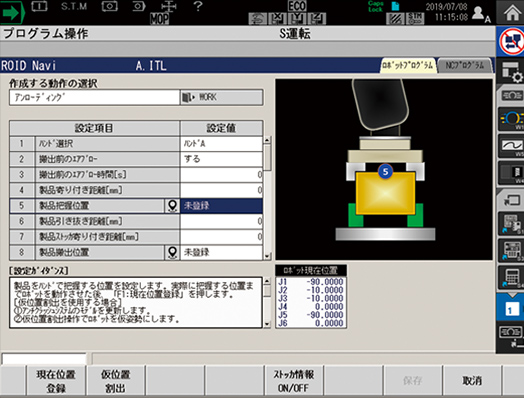The image size is (524, 398).
Task: Click the S.T.M indicator in top bar
Action: 74,6
